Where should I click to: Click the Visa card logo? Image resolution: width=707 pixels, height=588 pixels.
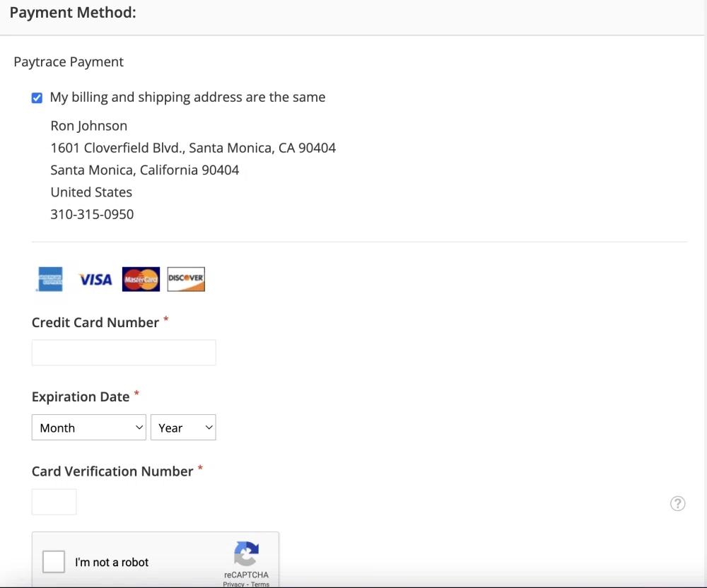coord(95,280)
